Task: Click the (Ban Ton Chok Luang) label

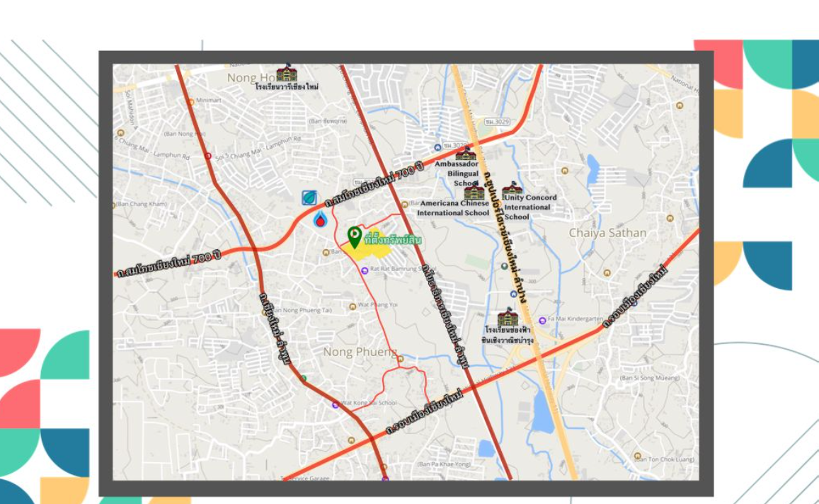Action: (x=664, y=459)
